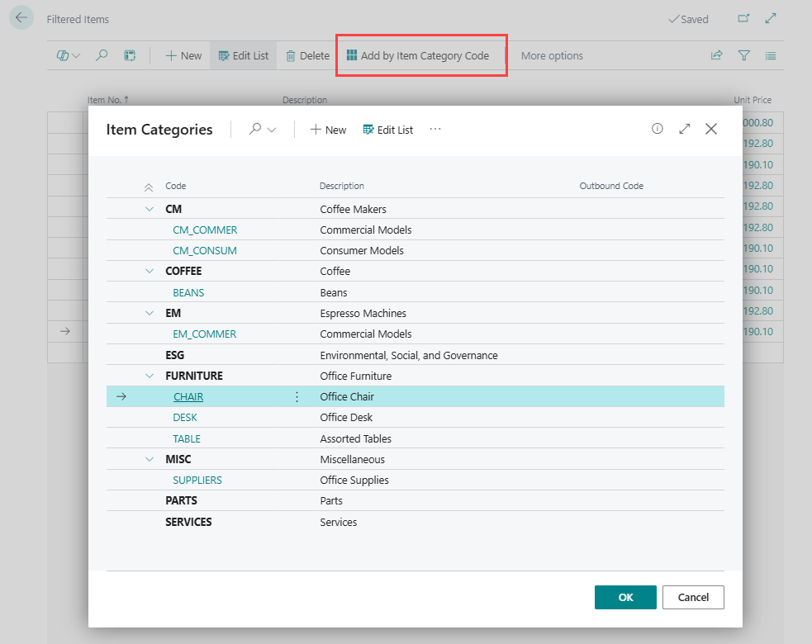Select the Assorted Tables description cell

click(356, 438)
